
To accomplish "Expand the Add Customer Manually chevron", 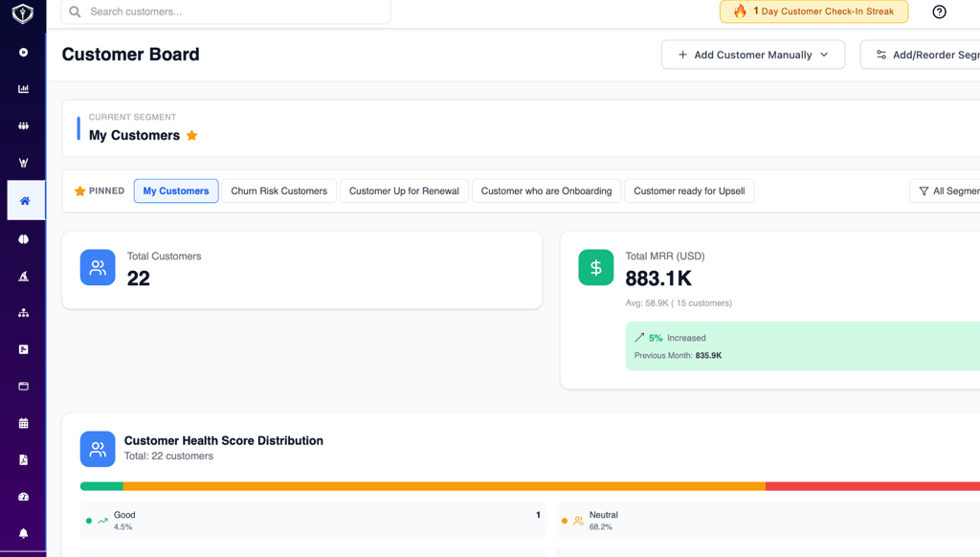I will [x=824, y=55].
